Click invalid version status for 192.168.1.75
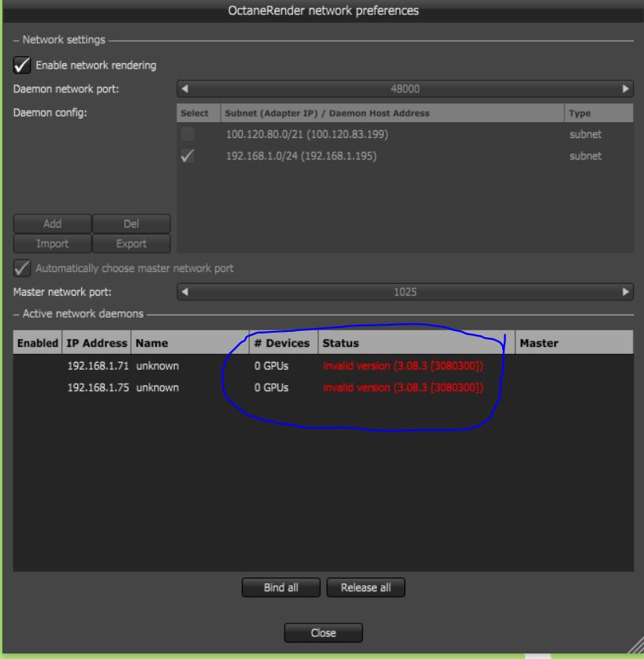644x659 pixels. 403,388
